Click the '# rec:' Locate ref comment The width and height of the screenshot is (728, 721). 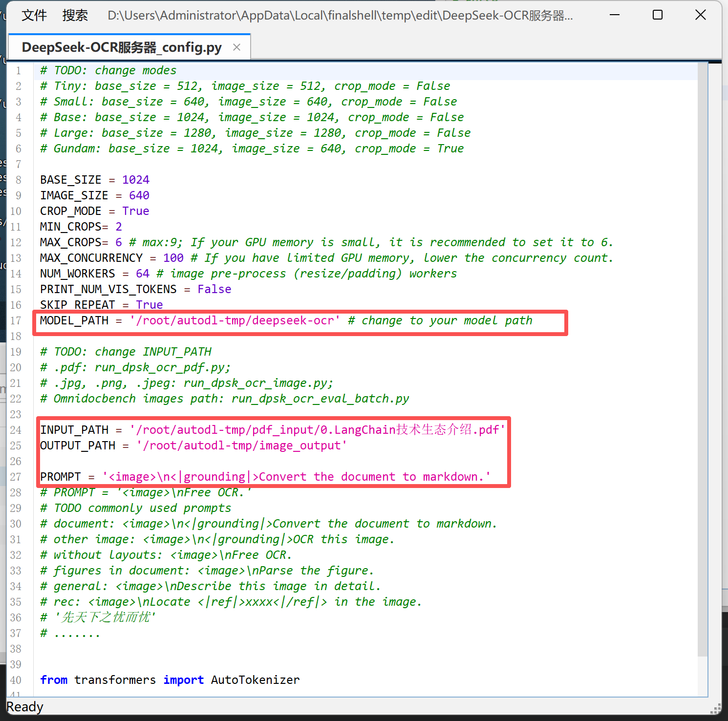[x=231, y=602]
